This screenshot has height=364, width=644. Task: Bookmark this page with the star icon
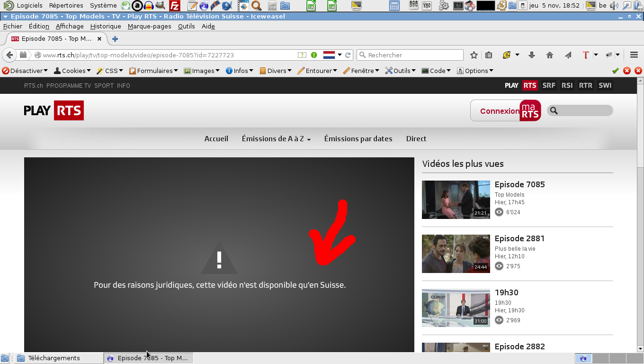pos(474,55)
